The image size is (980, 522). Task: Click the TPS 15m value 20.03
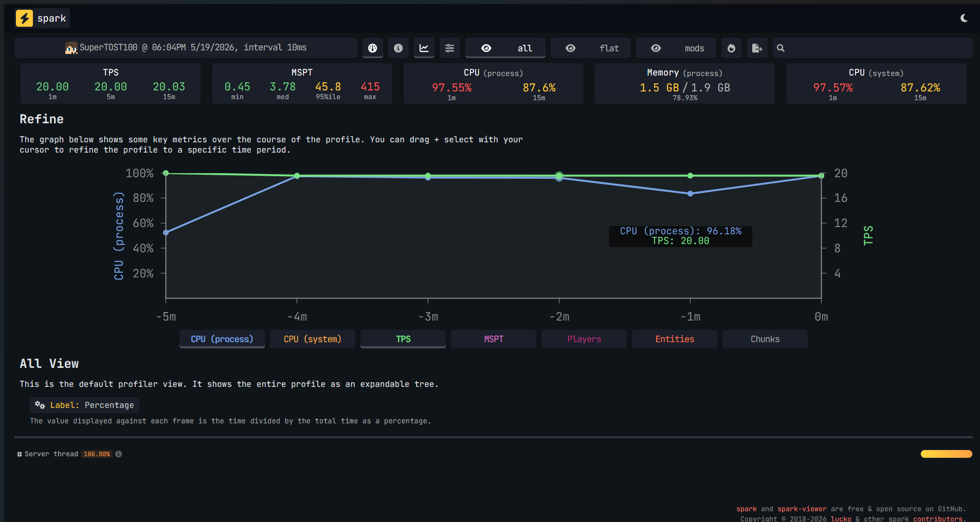169,87
